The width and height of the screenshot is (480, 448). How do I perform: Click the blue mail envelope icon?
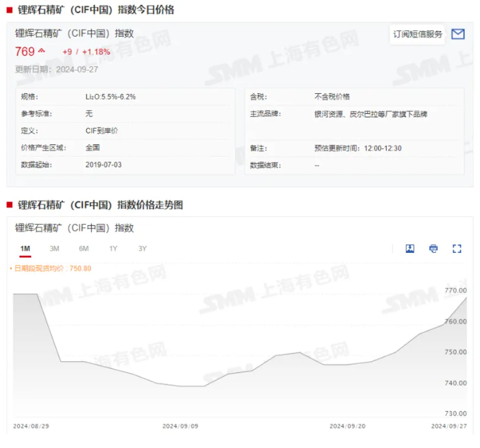[x=457, y=34]
